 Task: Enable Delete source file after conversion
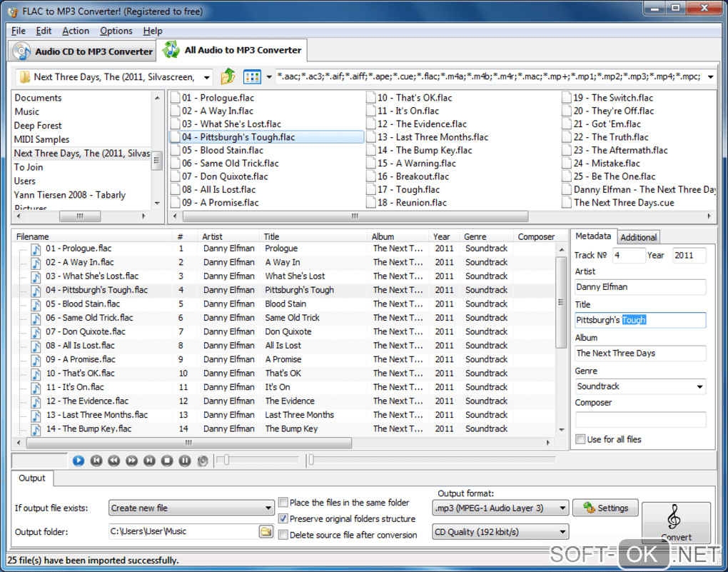click(x=283, y=534)
